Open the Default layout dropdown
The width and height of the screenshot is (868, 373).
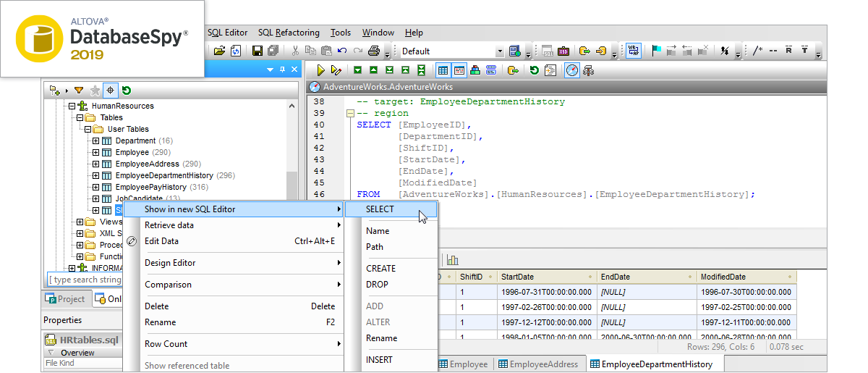[x=500, y=51]
